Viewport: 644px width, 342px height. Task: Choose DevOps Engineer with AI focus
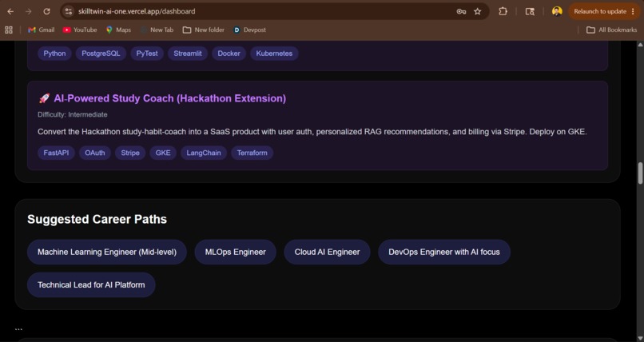click(444, 252)
